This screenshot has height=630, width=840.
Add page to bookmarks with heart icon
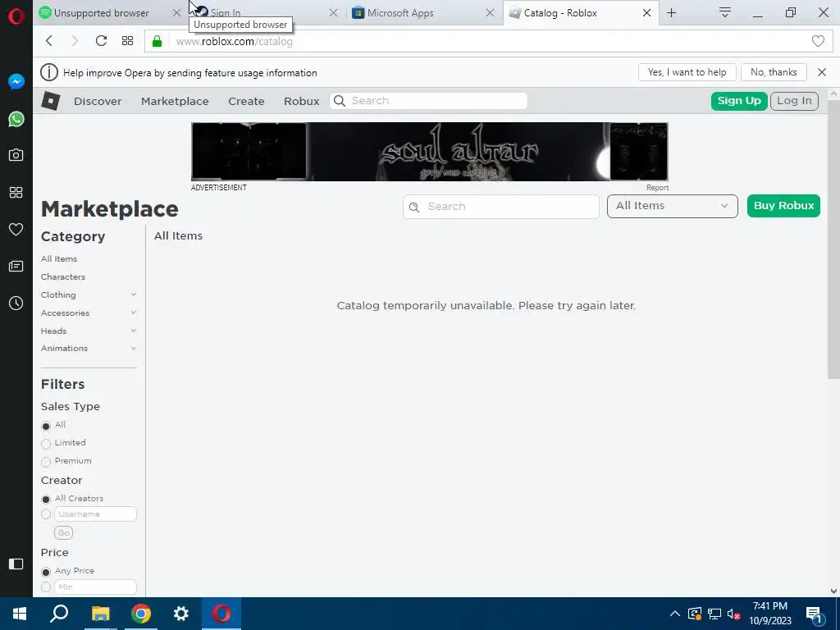[818, 41]
